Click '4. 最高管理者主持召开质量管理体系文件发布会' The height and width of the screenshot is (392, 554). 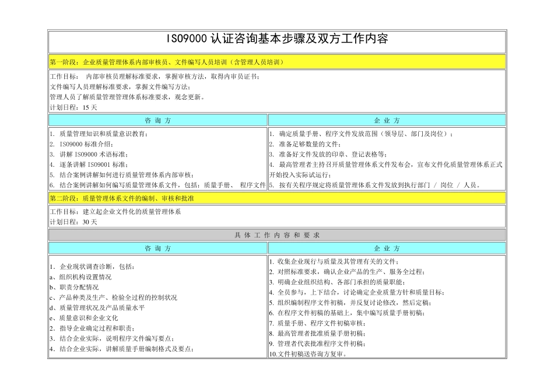tap(386, 164)
